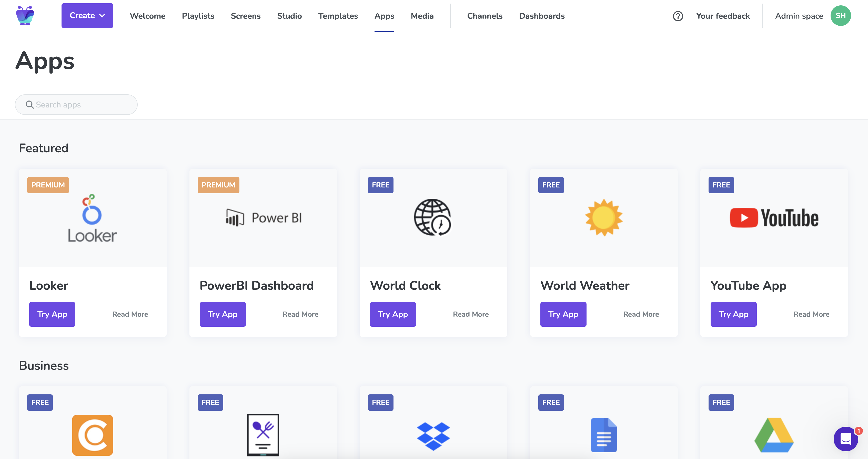Go to the Welcome tab

coord(148,16)
